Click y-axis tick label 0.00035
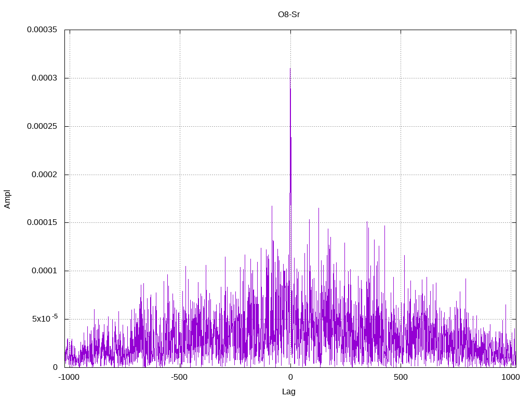532x399 pixels. (42, 30)
